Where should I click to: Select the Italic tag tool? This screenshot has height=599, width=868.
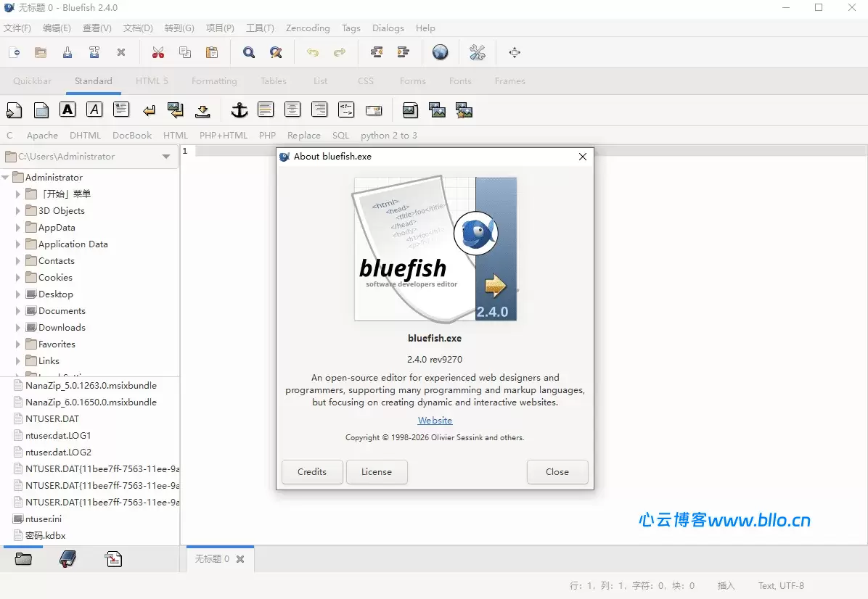click(94, 110)
